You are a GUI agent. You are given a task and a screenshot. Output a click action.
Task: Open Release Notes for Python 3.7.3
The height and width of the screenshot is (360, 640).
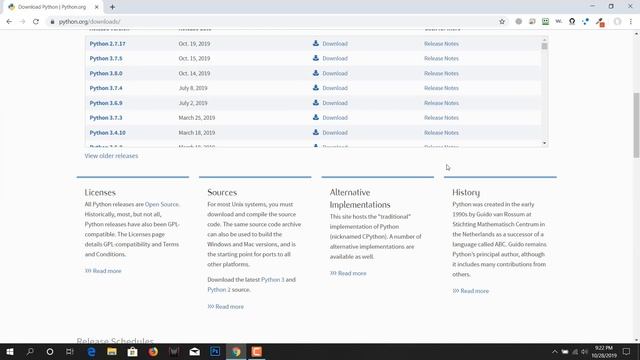coord(441,118)
